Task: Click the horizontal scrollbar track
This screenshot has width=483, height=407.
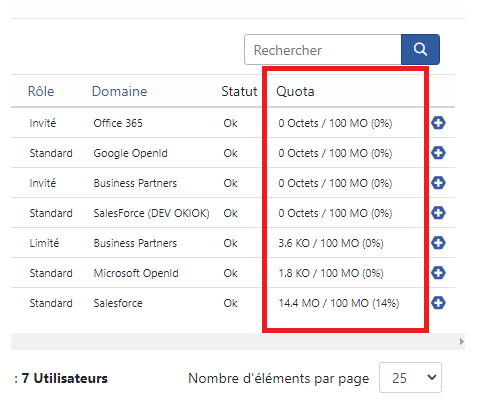Action: (234, 341)
